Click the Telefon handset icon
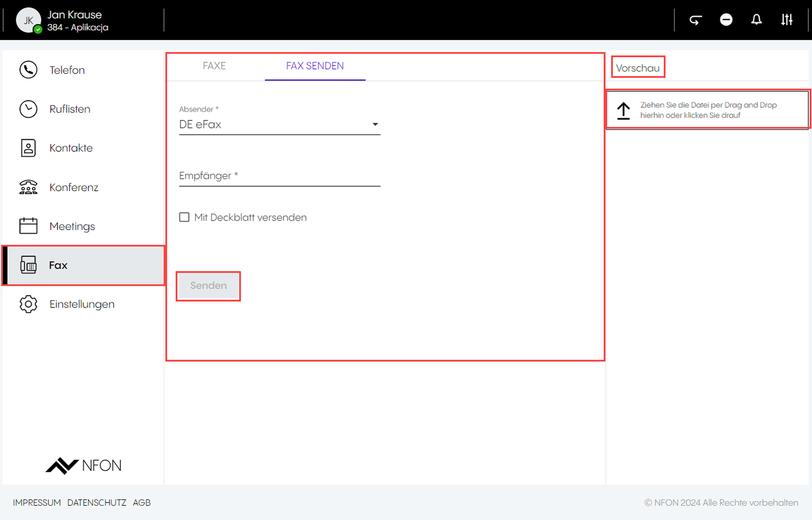The height and width of the screenshot is (520, 812). point(28,70)
